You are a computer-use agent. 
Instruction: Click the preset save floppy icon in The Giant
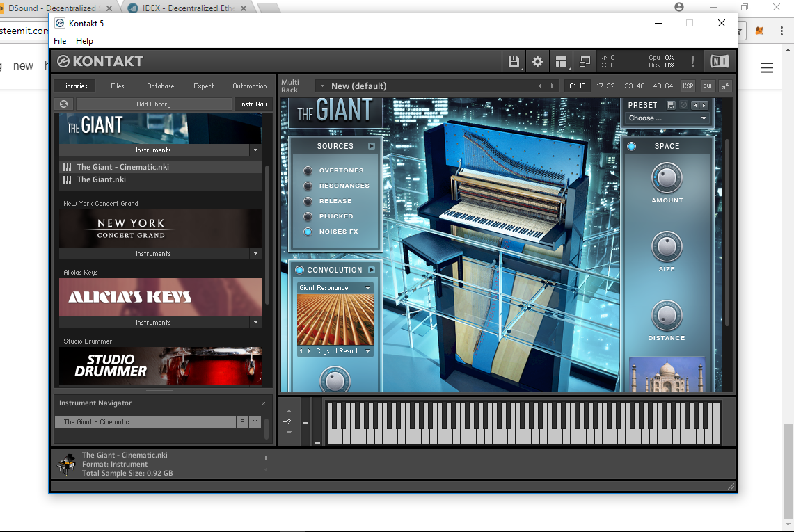pos(670,104)
